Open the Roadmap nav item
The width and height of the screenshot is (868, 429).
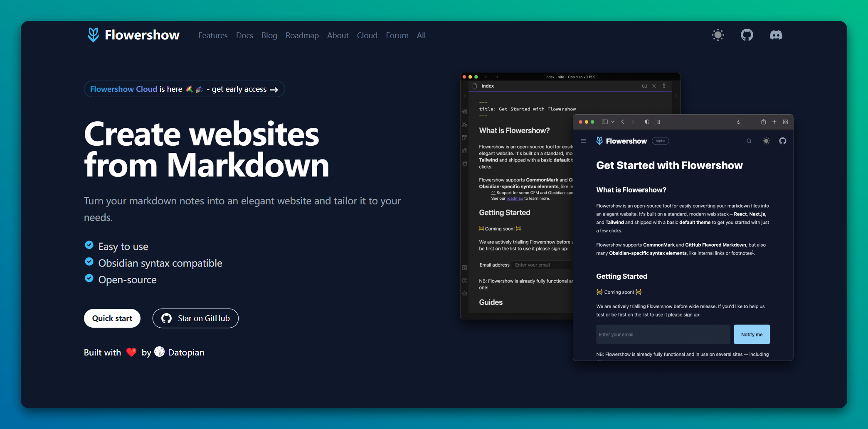(x=302, y=35)
